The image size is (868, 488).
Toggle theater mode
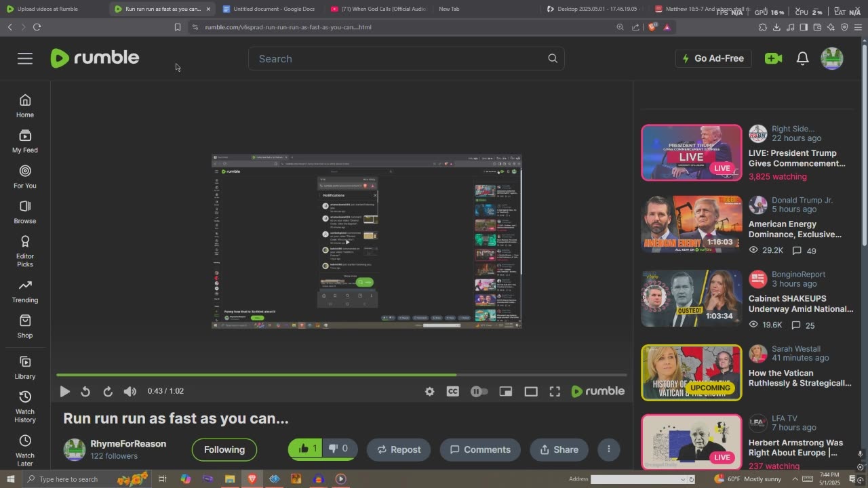point(531,391)
